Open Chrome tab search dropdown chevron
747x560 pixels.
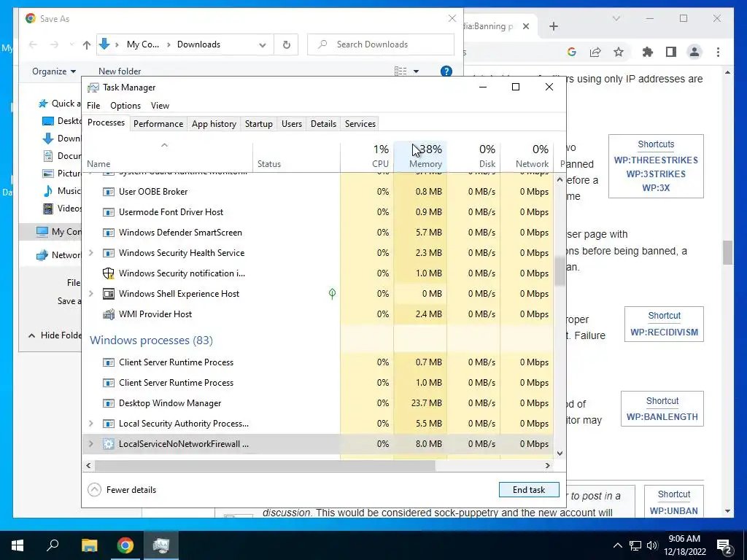point(616,18)
